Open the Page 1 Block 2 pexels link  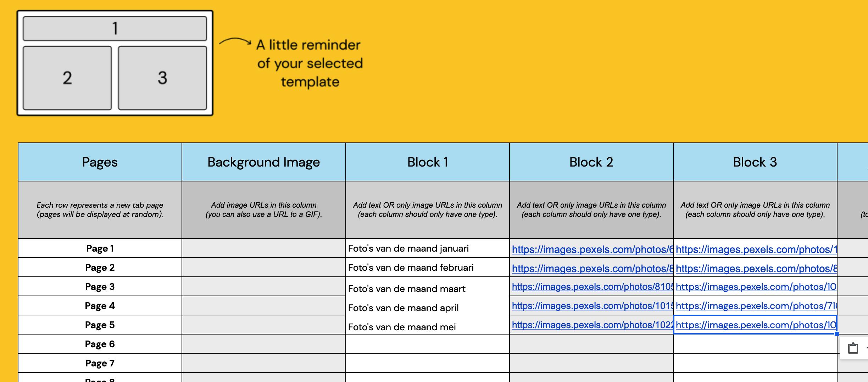[591, 250]
